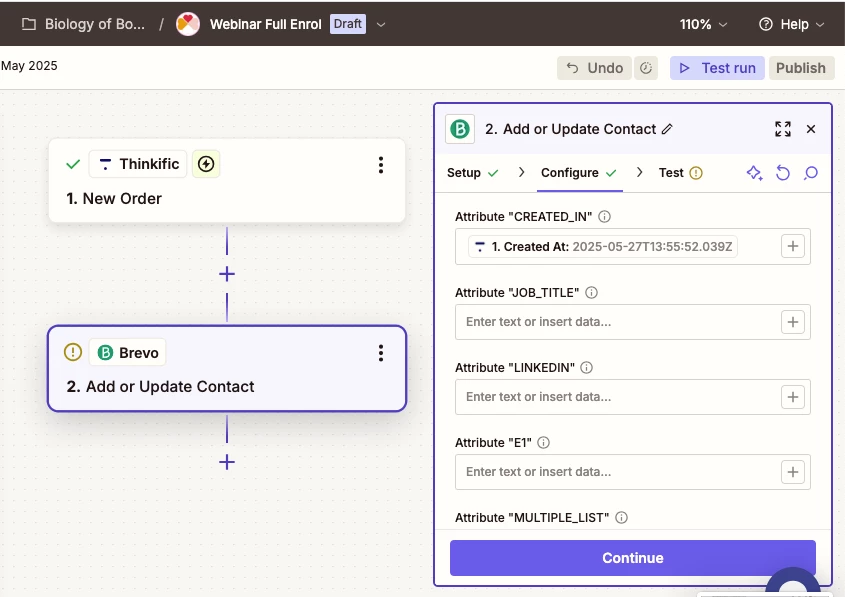
Task: Show info for LINKEDIN attribute
Action: point(586,367)
